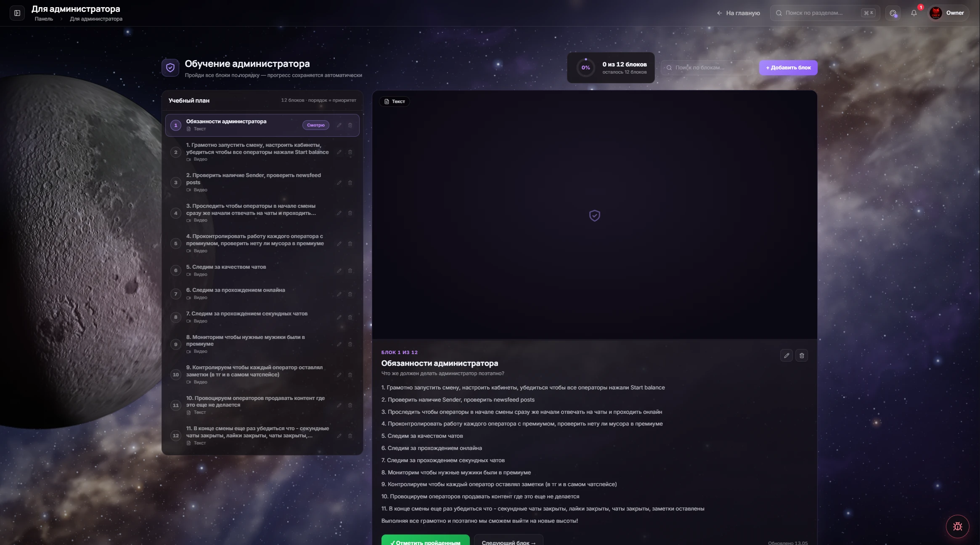Viewport: 980px width, 545px height.
Task: Edit the 'Обязанности администратора' plan row
Action: [339, 125]
